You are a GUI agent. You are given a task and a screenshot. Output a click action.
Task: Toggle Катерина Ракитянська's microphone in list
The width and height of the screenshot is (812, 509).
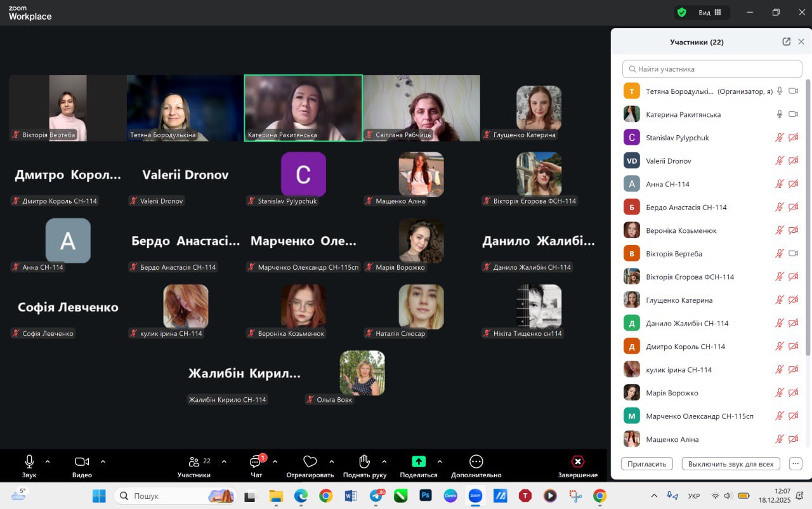tap(780, 114)
